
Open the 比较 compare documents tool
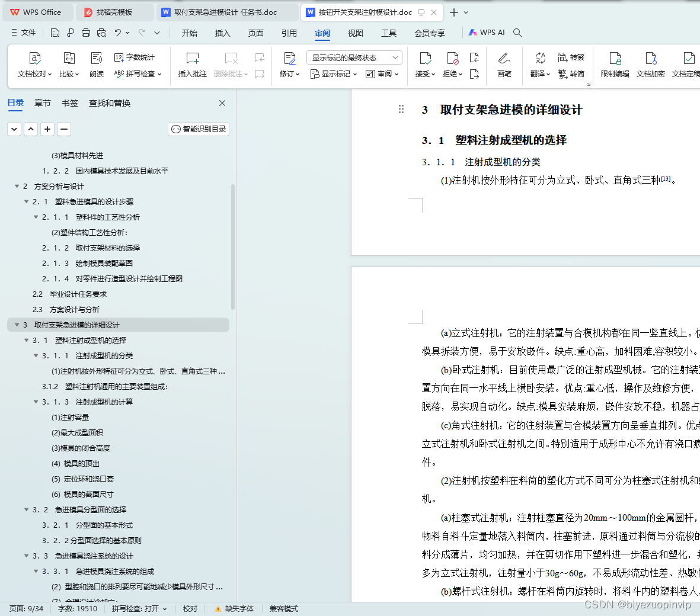pos(69,65)
